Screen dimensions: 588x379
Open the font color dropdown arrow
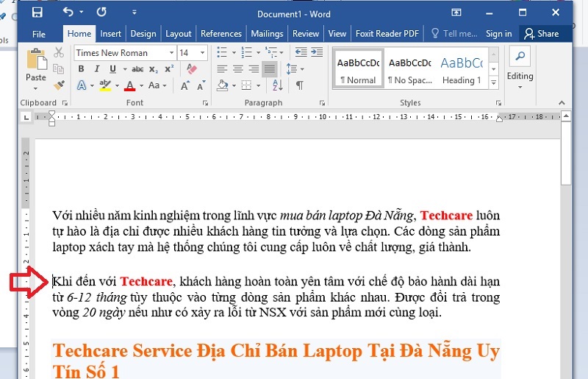141,85
